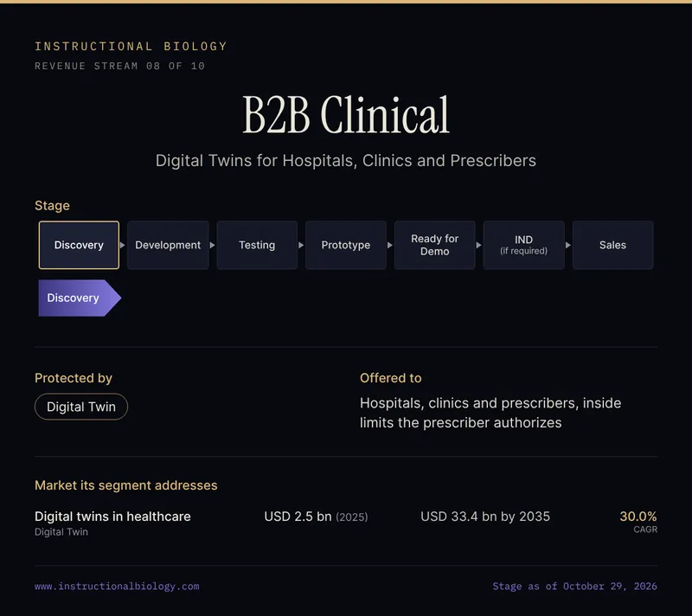Click Stage as of October 29, 2026
Viewport: 692px width, 616px height.
click(x=574, y=586)
